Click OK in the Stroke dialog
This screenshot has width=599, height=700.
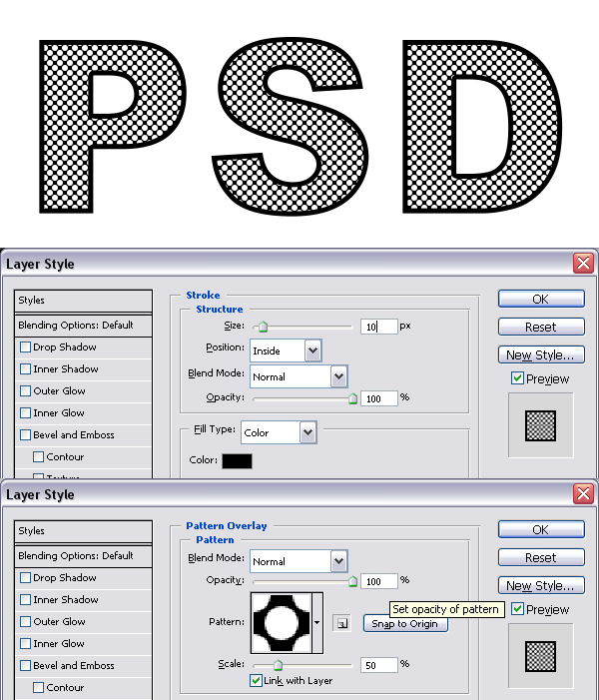tap(541, 299)
